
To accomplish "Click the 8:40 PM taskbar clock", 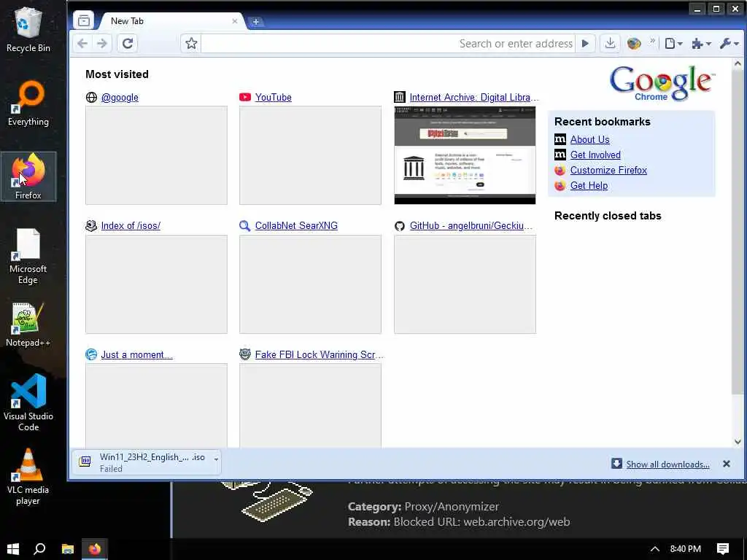I will (685, 549).
